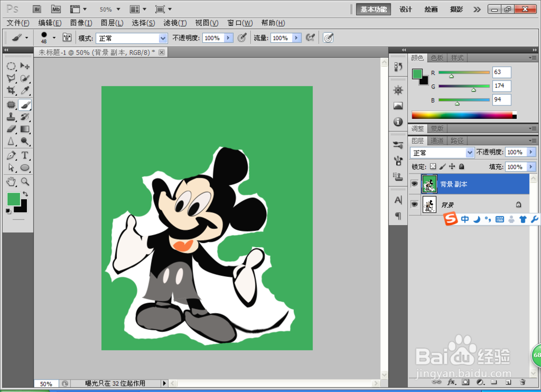Open the 图像(I) menu
This screenshot has width=541, height=392.
click(x=81, y=23)
